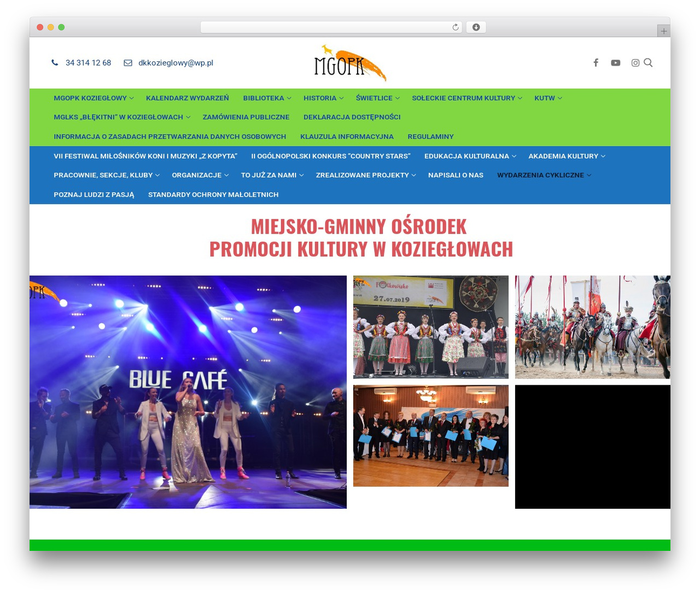Open Sołeckie Centrum Kultury menu label

click(x=464, y=98)
